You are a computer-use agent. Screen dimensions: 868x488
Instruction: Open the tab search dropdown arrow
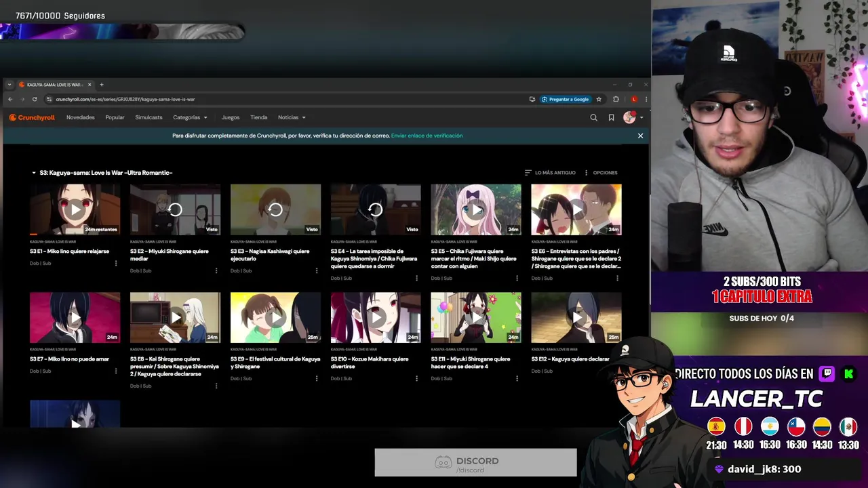click(9, 85)
